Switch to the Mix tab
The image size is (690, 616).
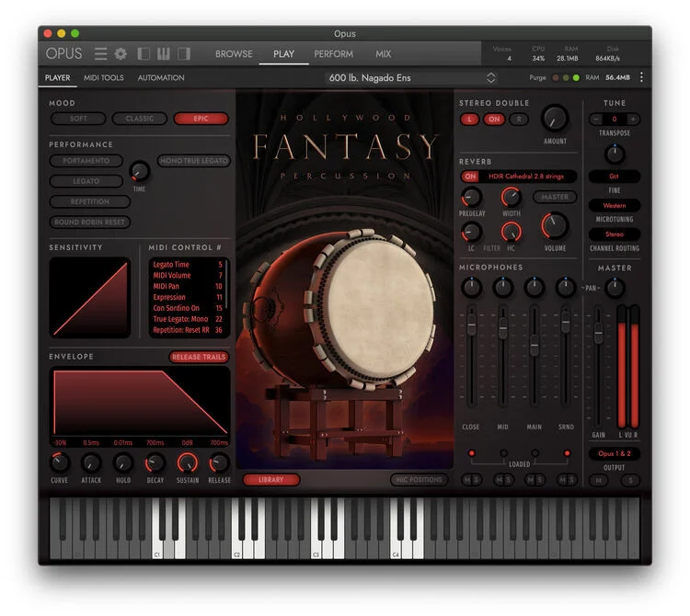[x=383, y=53]
